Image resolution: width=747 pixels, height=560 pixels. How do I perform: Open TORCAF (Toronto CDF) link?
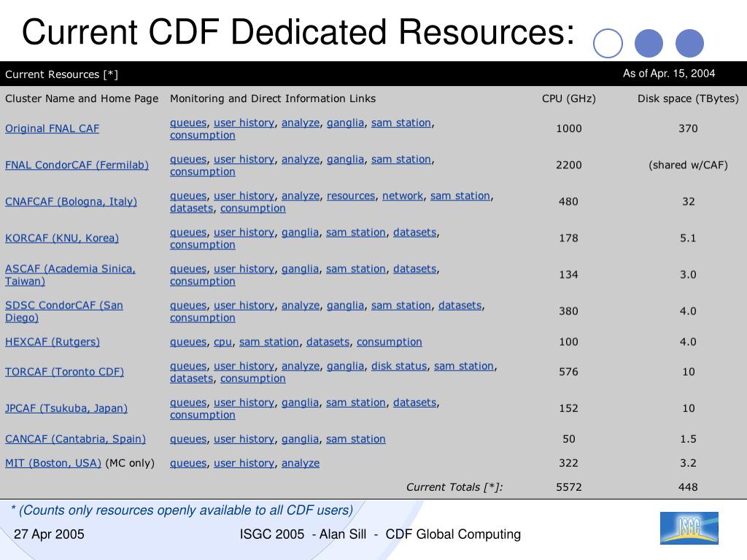coord(64,372)
